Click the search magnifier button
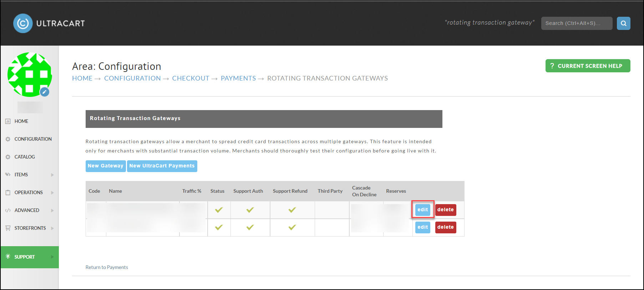The image size is (644, 290). [x=623, y=24]
